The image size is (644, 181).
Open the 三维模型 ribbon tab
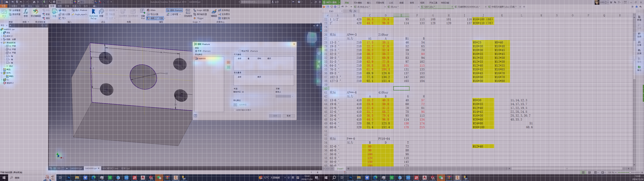[x=13, y=6]
